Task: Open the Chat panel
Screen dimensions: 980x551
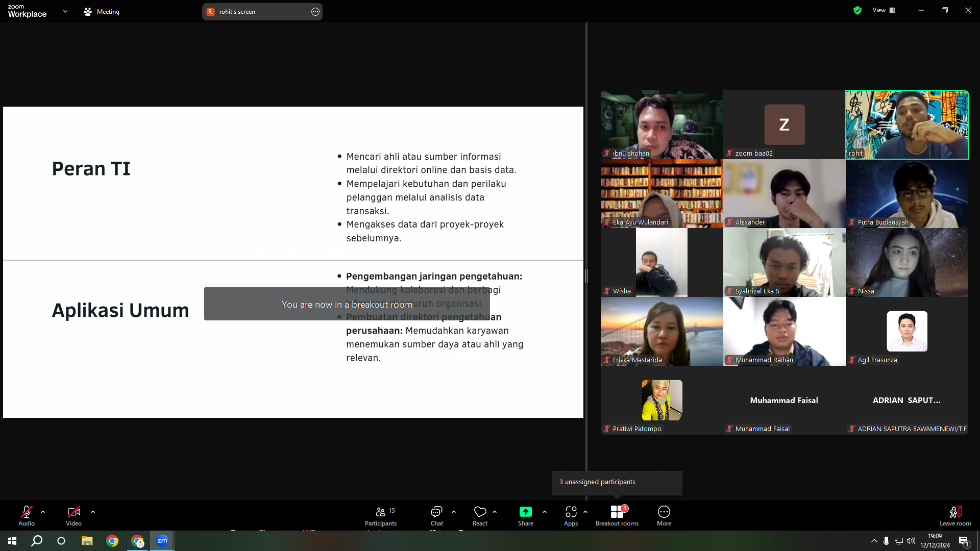Action: [x=437, y=515]
